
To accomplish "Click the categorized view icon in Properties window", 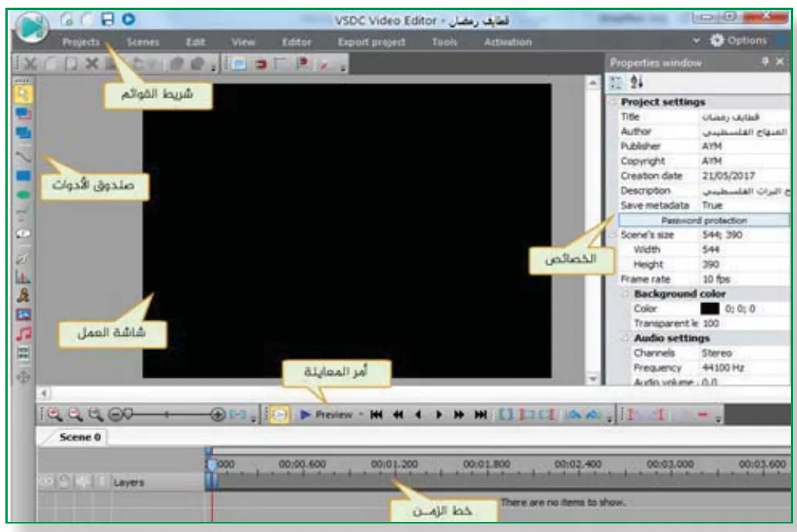I will [616, 82].
